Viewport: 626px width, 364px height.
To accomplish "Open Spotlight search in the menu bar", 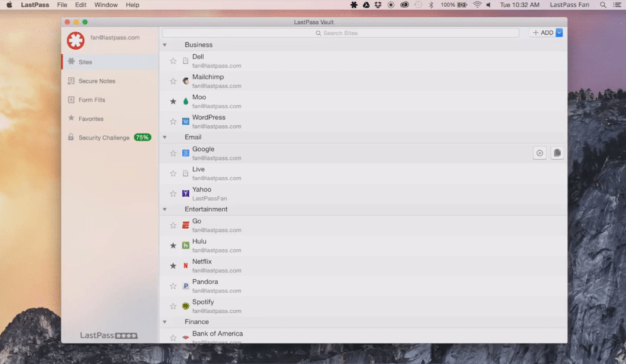I will pyautogui.click(x=603, y=5).
